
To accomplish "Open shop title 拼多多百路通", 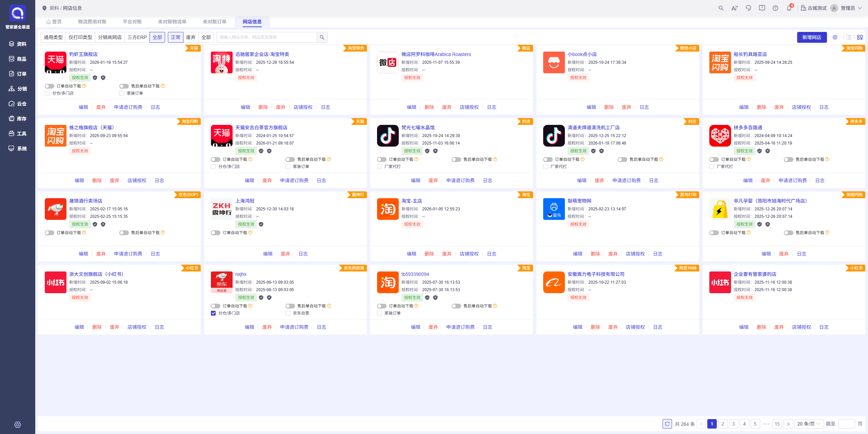I will click(748, 128).
